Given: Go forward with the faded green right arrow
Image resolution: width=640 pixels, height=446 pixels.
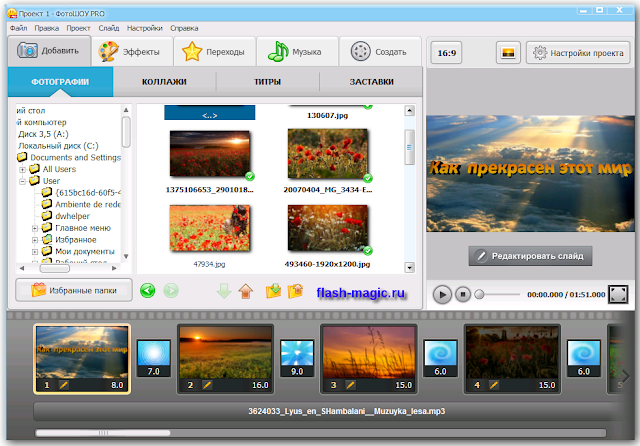Looking at the screenshot, I should click(171, 291).
